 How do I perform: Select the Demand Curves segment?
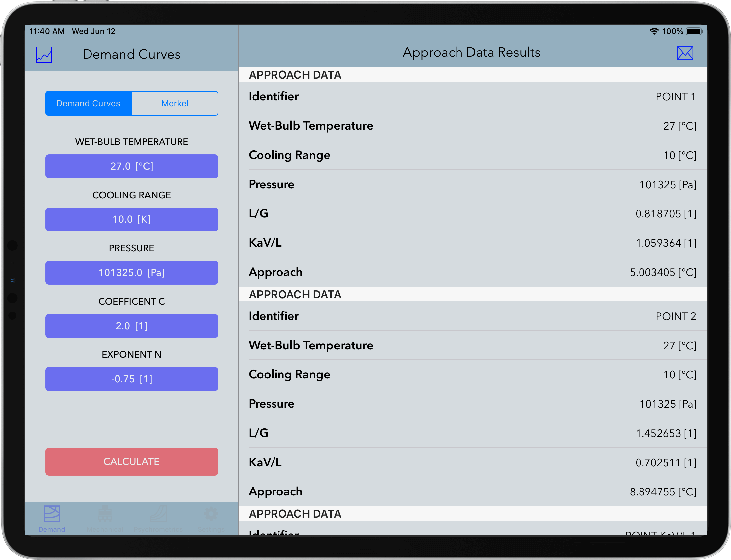click(89, 103)
